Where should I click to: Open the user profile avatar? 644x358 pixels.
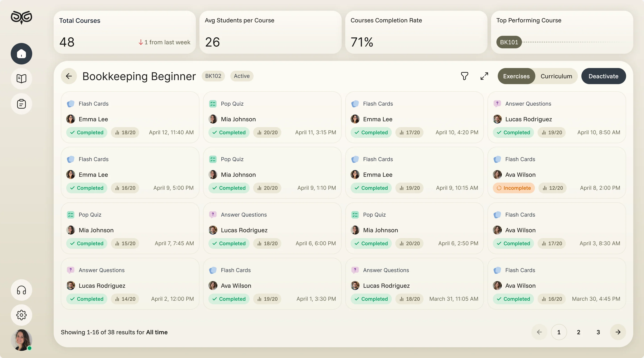coord(21,340)
